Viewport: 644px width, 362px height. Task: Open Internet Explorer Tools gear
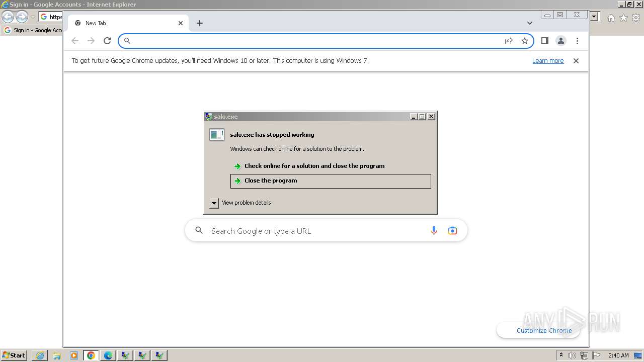pos(636,18)
